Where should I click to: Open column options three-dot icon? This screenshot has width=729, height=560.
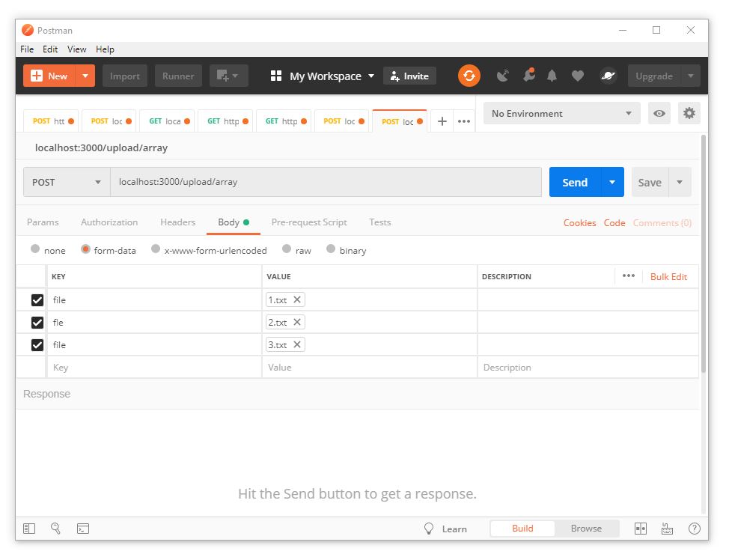click(x=629, y=276)
